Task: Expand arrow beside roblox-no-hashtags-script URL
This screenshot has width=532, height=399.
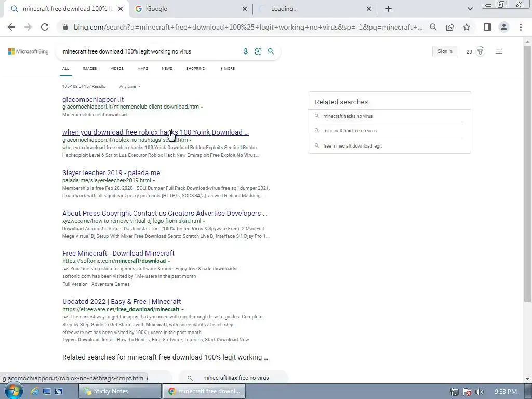Action: [190, 140]
